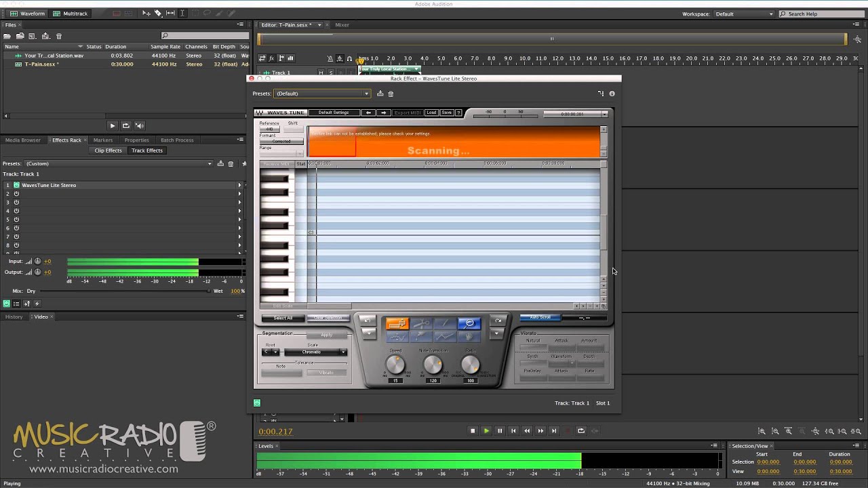This screenshot has height=488, width=868.
Task: Open the rack slot 4 arrow menu
Action: coord(239,211)
